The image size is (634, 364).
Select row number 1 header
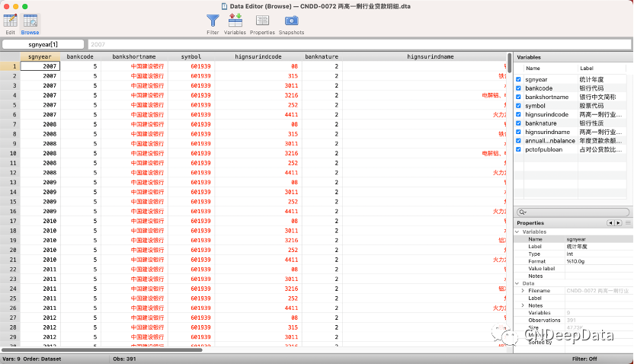point(10,66)
